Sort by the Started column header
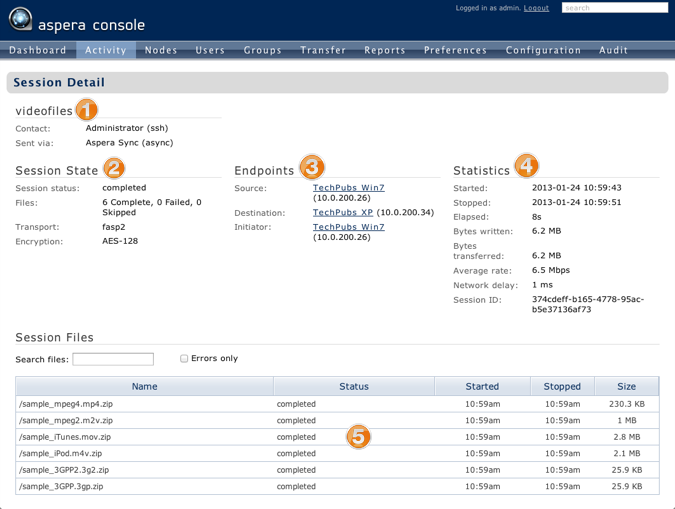Viewport: 675px width, 509px height. pyautogui.click(x=482, y=386)
